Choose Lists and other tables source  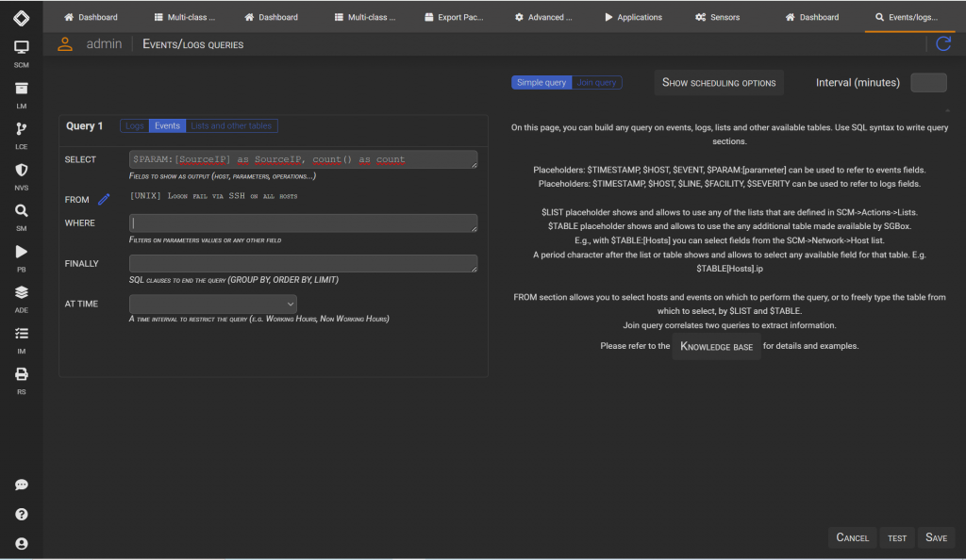[231, 125]
